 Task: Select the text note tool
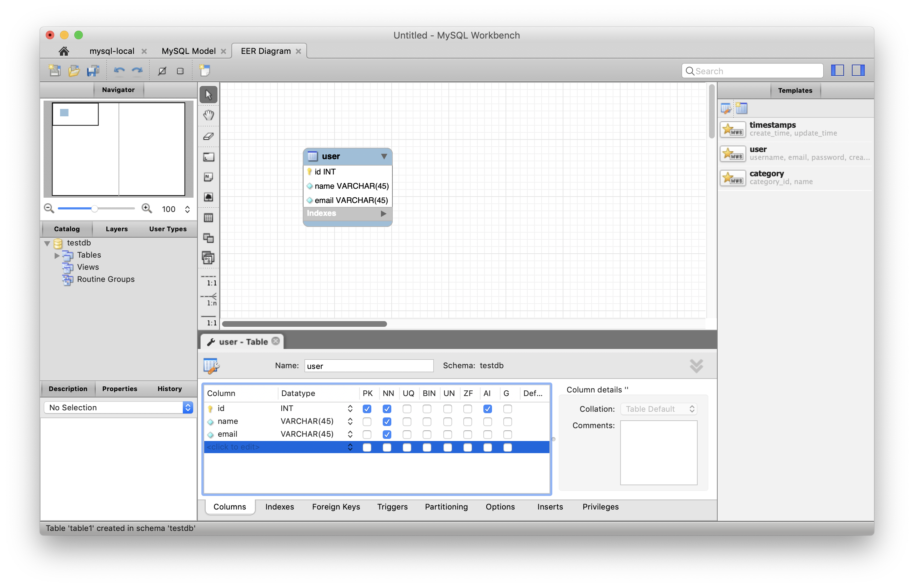pyautogui.click(x=209, y=177)
